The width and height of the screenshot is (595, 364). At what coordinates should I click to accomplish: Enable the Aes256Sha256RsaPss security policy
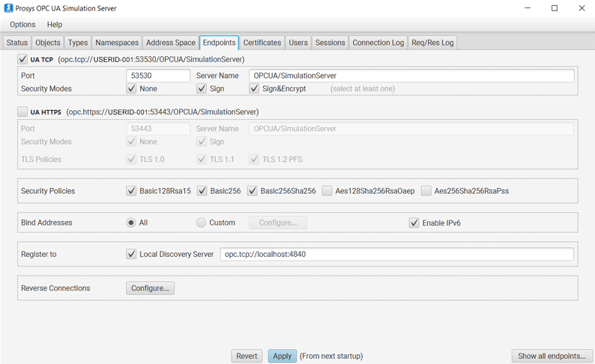point(426,191)
